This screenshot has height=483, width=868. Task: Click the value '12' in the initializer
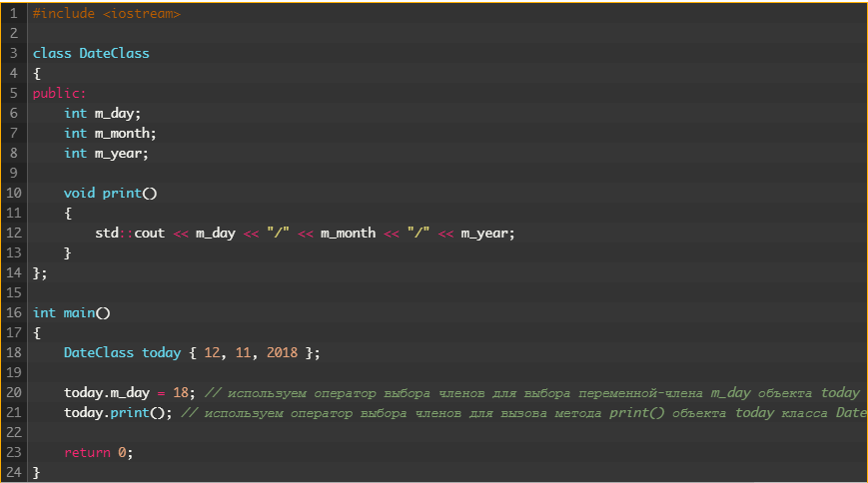point(212,353)
